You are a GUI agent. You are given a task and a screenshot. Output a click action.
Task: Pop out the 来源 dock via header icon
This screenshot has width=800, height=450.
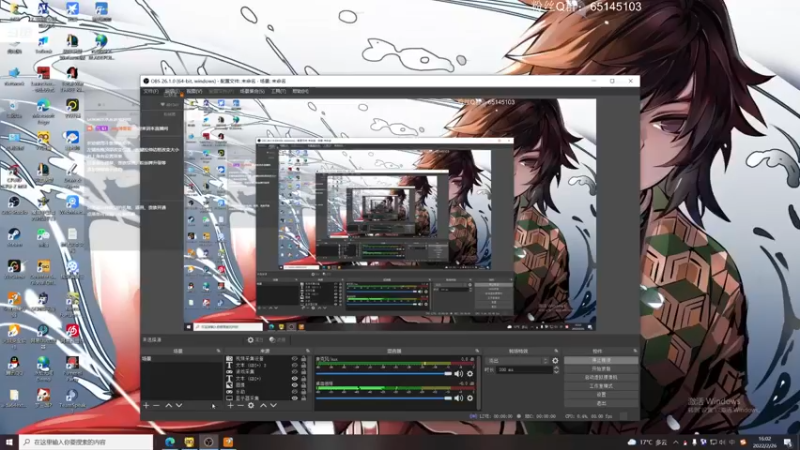[308, 351]
